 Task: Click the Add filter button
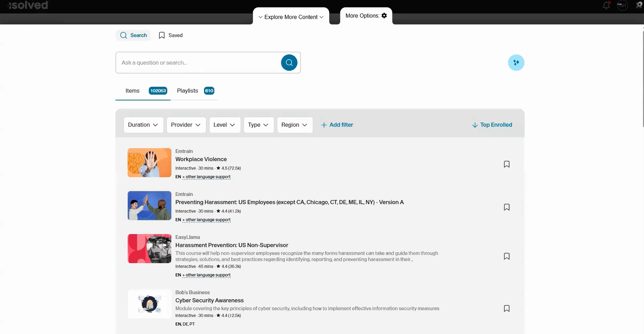pos(337,125)
